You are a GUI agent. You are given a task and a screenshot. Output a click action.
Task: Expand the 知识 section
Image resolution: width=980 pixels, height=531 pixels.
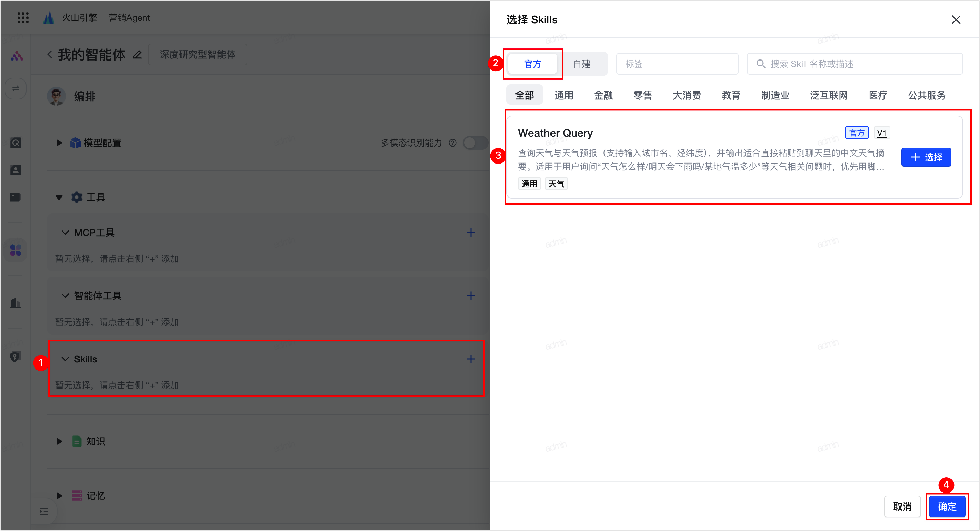59,441
